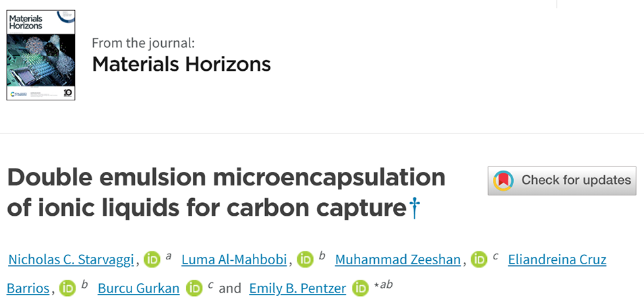This screenshot has height=304, width=644.
Task: Open the Materials Horizons journal cover thumbnail
Action: pos(41,55)
